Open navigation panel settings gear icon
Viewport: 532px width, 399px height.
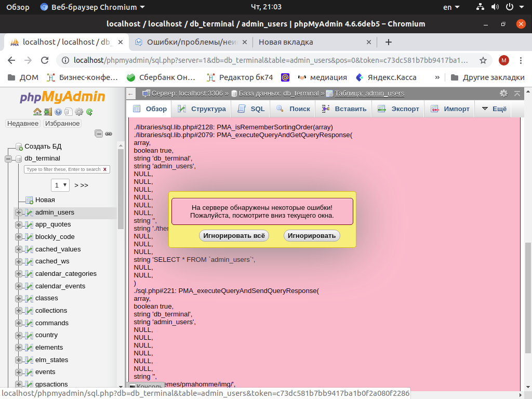point(79,112)
